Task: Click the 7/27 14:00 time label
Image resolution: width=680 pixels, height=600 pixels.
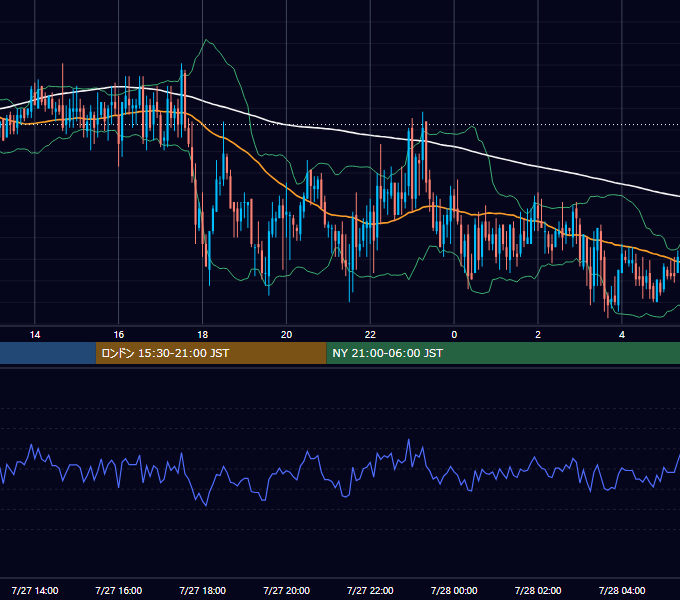Action: tap(35, 590)
